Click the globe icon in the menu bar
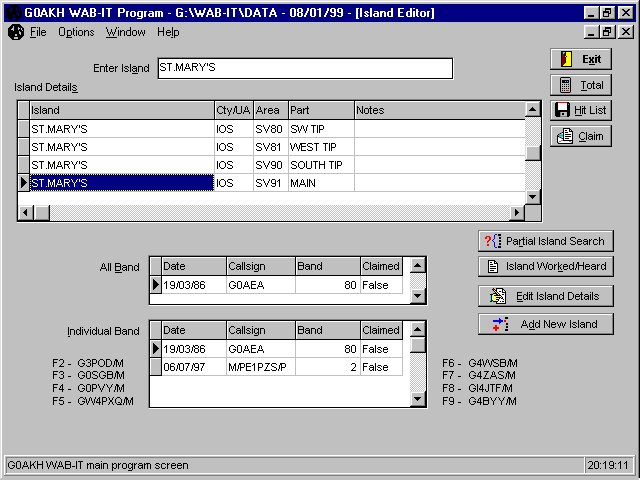The height and width of the screenshot is (480, 640). pos(16,32)
